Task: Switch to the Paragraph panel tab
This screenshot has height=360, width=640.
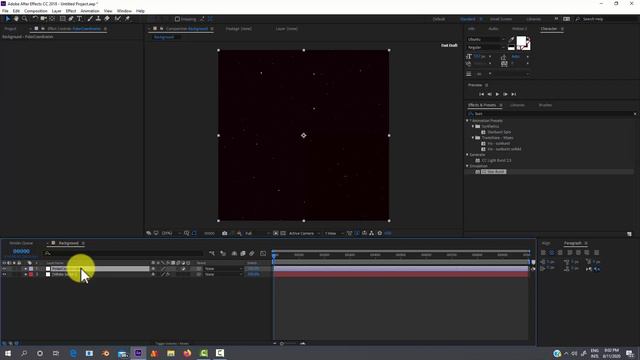Action: (573, 243)
